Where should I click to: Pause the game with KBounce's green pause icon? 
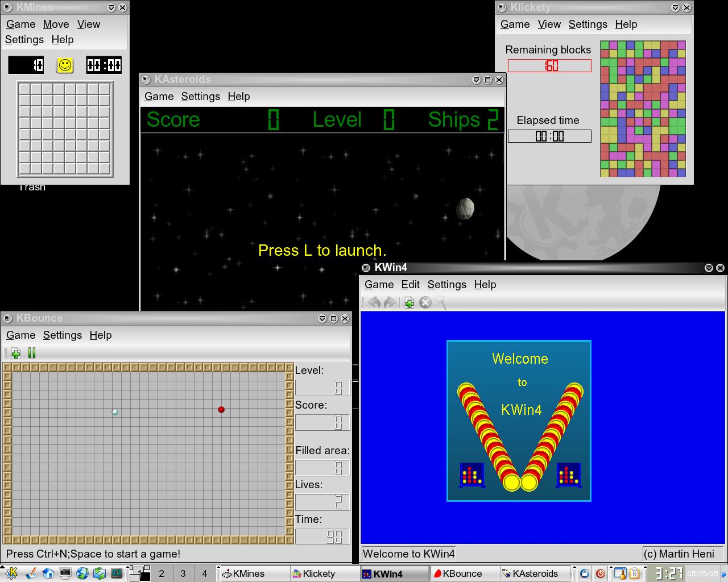point(32,353)
